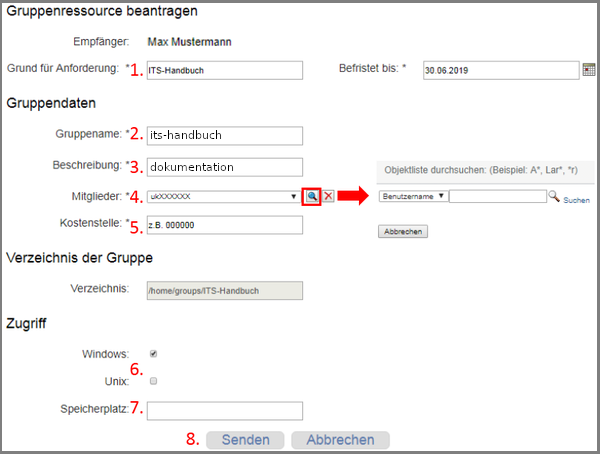Viewport: 600px width, 454px height.
Task: Click the Beschreibung input field
Action: [224, 167]
